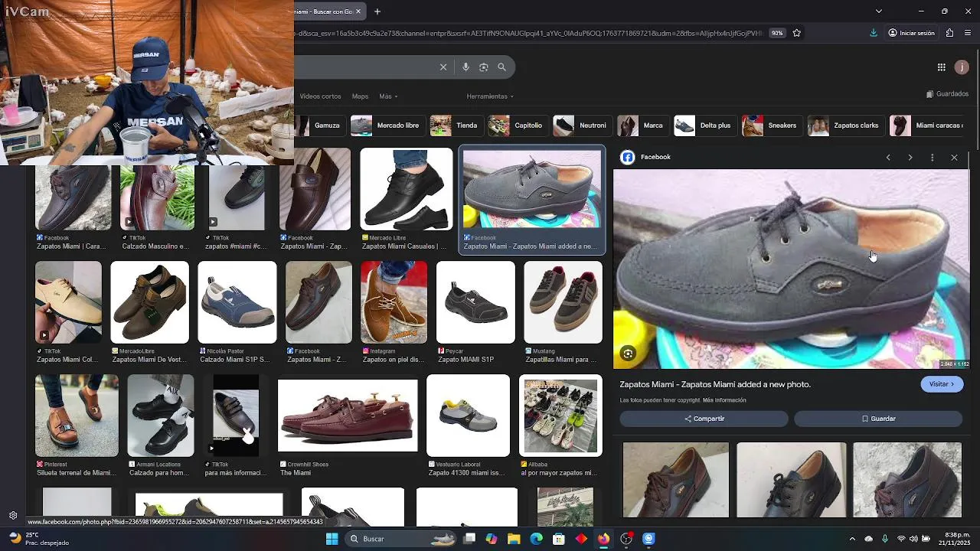Open a new browser tab
Viewport: 980px width, 551px height.
[x=377, y=11]
